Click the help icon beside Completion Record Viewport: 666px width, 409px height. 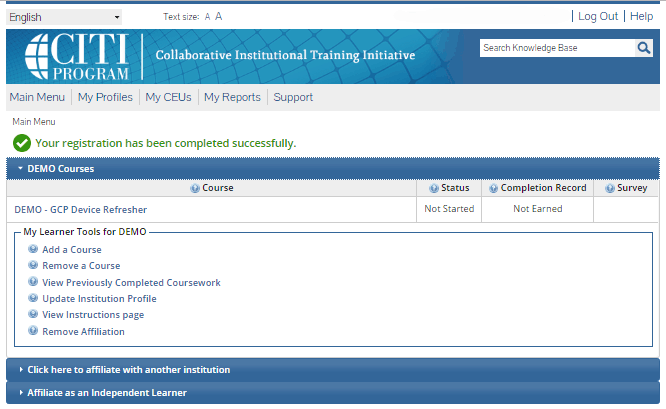click(493, 188)
